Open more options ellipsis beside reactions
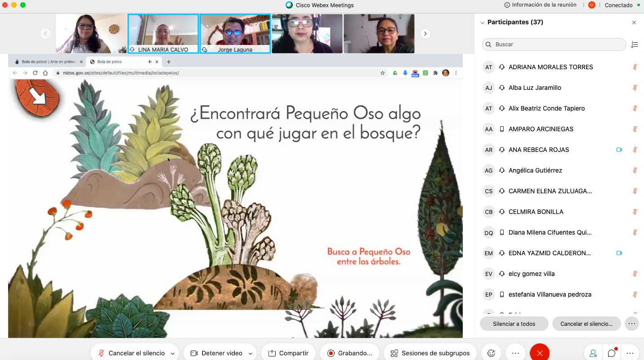 [x=515, y=353]
